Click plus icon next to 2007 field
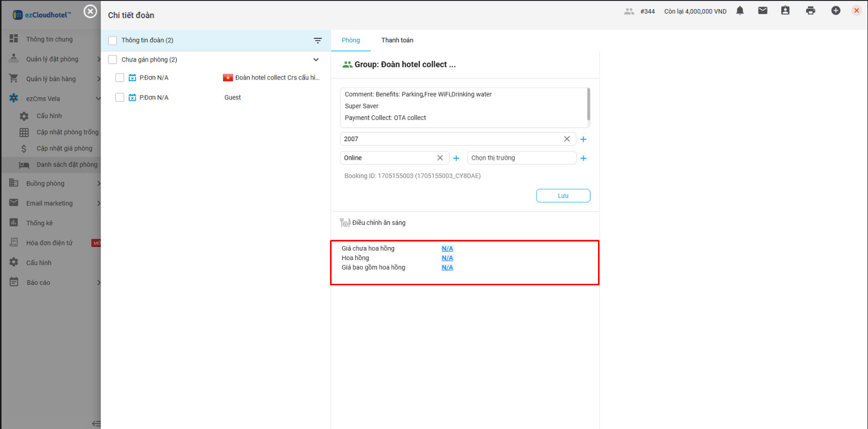This screenshot has height=429, width=868. (583, 139)
